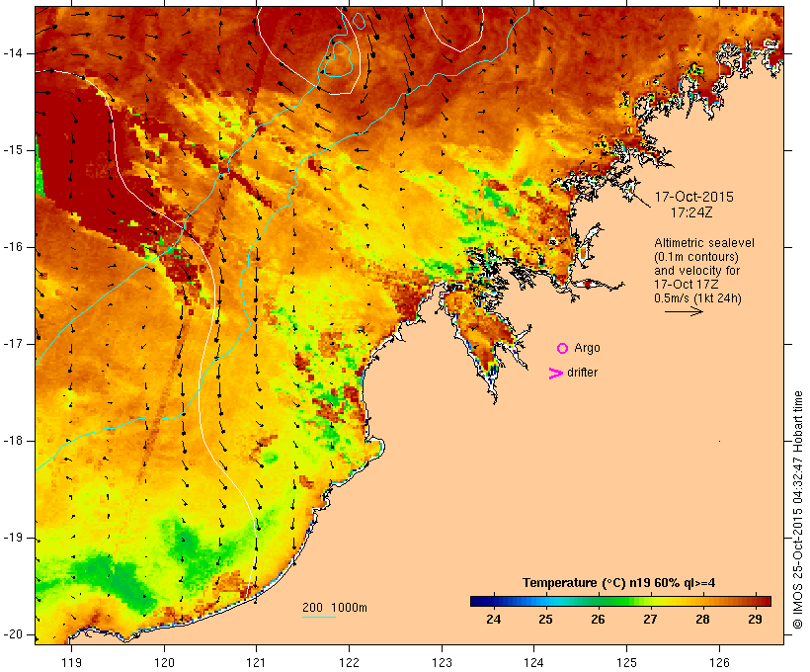Click the 0.5m/s velocity scale arrow
The width and height of the screenshot is (810, 672).
click(x=684, y=311)
